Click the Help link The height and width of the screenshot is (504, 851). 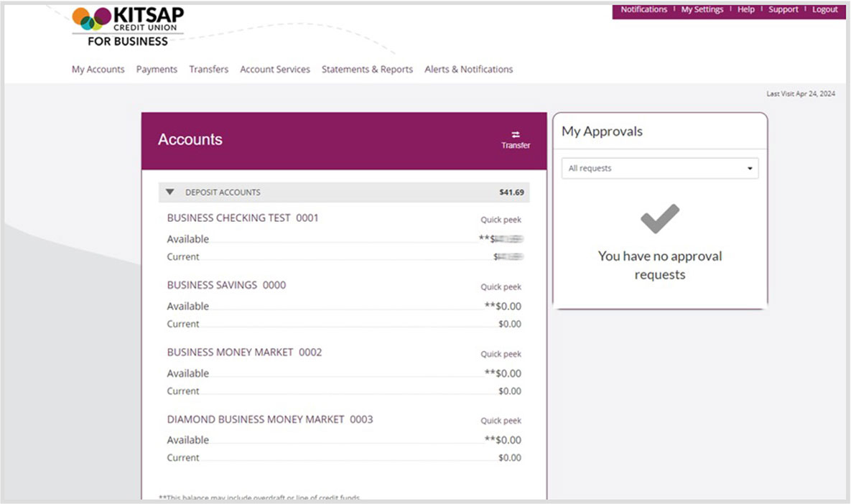tap(745, 9)
